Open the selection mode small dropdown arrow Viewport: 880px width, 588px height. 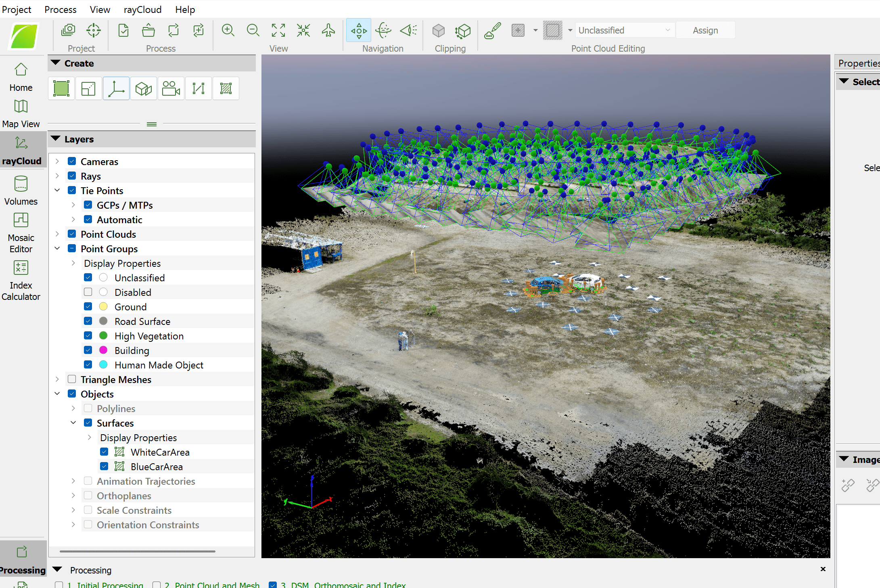click(535, 30)
